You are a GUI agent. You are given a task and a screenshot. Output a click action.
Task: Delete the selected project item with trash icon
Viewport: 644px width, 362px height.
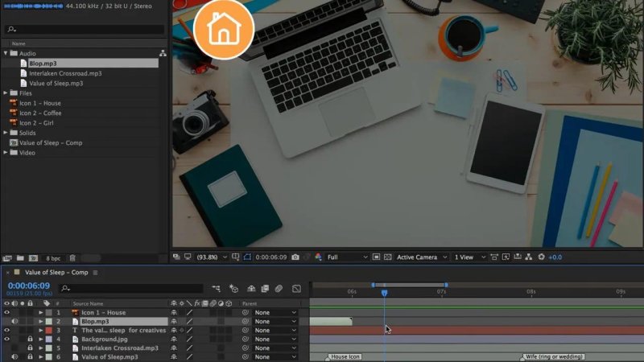point(72,258)
